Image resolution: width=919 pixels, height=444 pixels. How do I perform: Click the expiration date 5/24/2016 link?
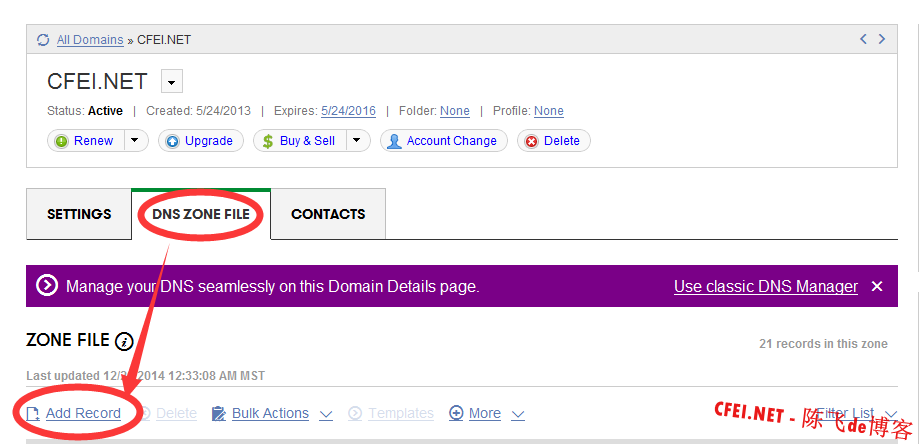point(348,111)
